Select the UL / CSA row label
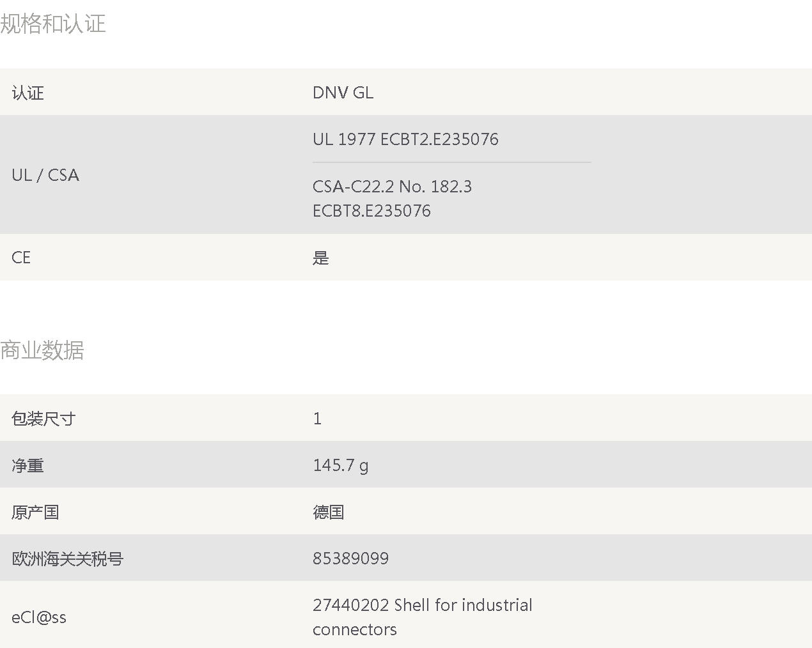 pos(45,175)
